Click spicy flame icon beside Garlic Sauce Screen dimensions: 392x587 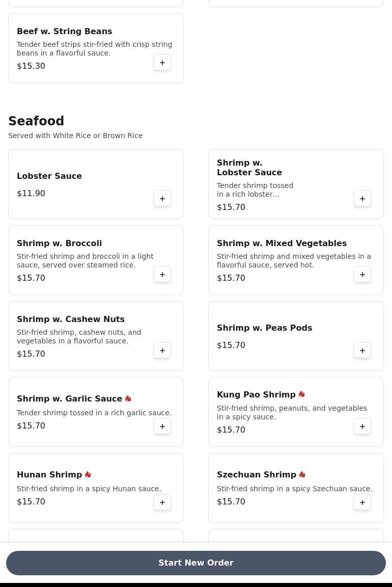click(x=128, y=398)
